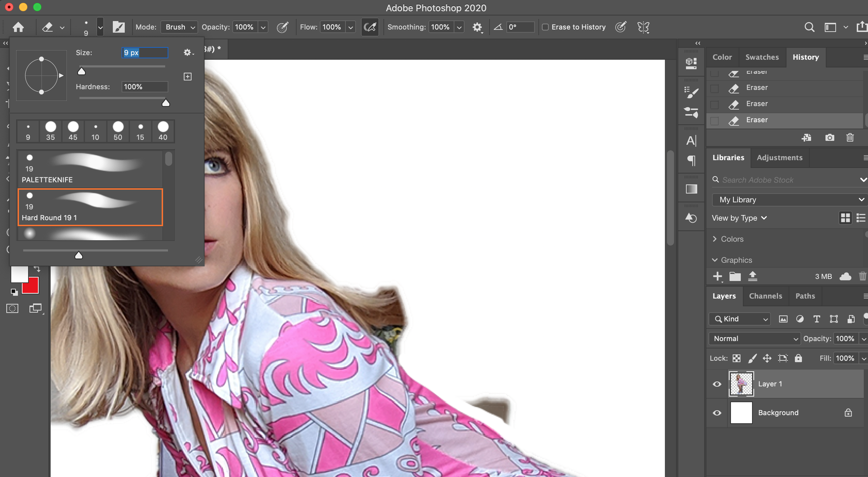The width and height of the screenshot is (868, 477).
Task: Open the eraser Mode Brush dropdown
Action: (x=179, y=27)
